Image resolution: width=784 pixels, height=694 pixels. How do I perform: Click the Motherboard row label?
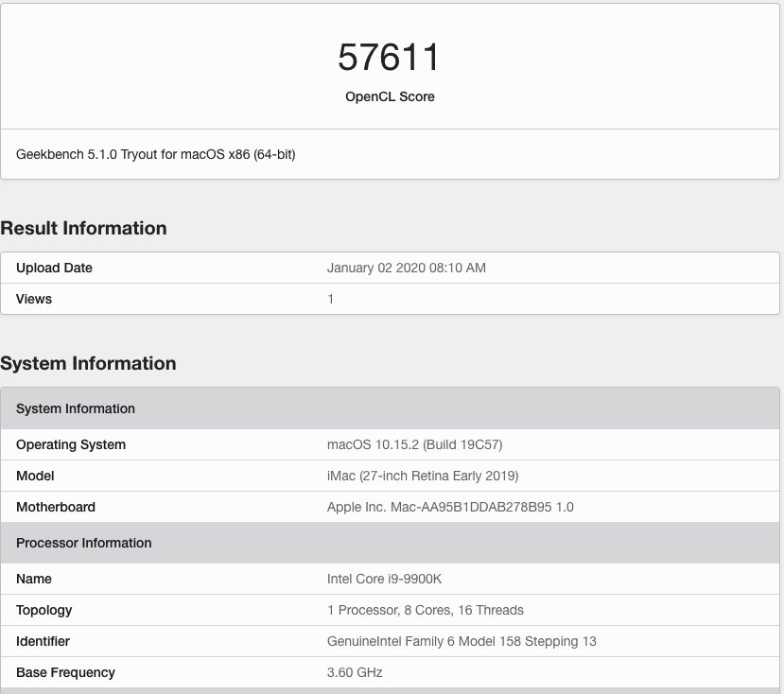tap(56, 507)
